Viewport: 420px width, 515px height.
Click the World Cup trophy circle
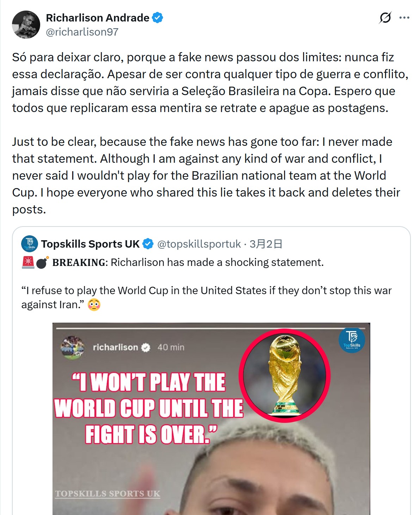(x=285, y=376)
